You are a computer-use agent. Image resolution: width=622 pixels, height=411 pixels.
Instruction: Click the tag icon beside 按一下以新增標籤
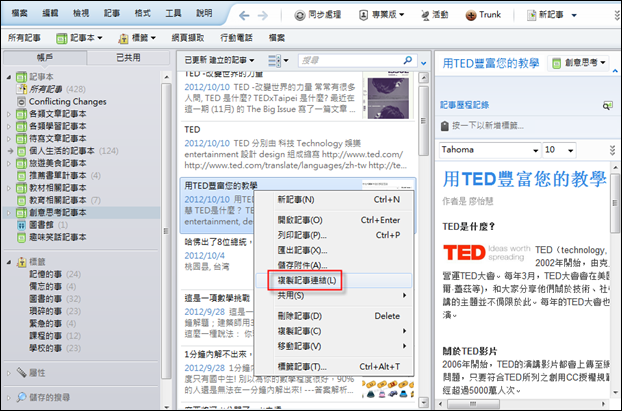444,126
